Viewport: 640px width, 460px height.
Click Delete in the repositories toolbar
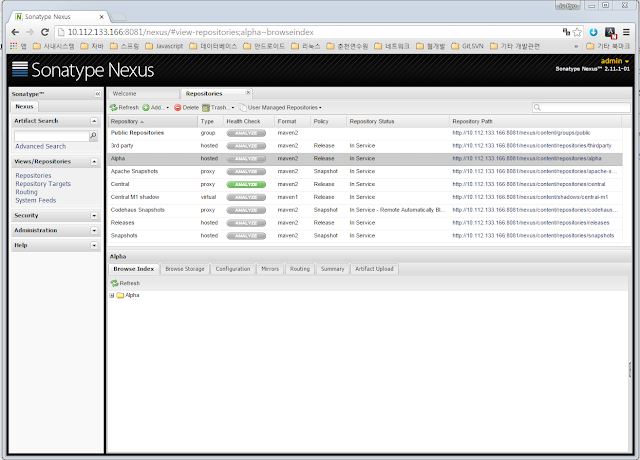click(x=187, y=107)
